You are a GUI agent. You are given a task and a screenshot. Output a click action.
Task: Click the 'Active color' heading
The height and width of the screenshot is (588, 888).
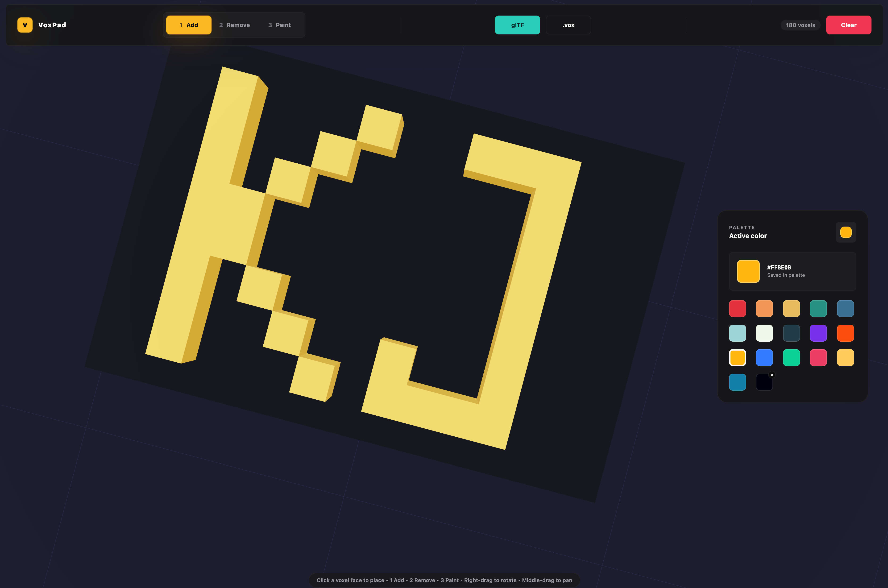tap(748, 236)
